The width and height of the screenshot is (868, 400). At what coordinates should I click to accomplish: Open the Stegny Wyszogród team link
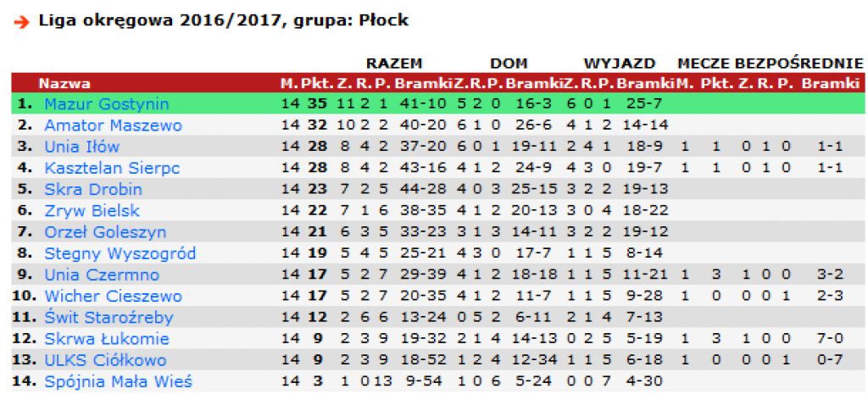point(120,254)
